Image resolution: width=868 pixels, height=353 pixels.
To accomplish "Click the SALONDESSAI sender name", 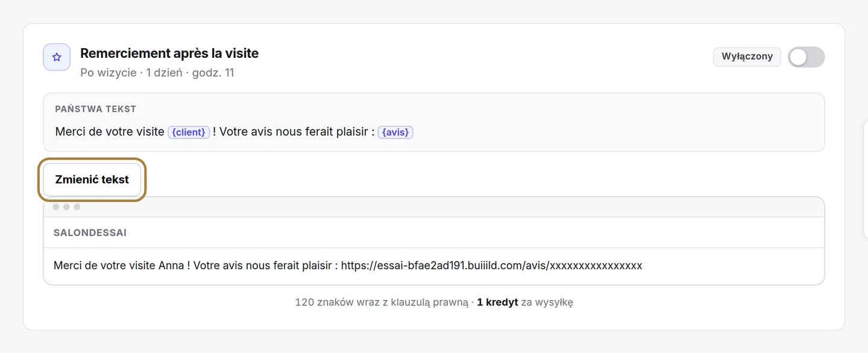I will 90,233.
